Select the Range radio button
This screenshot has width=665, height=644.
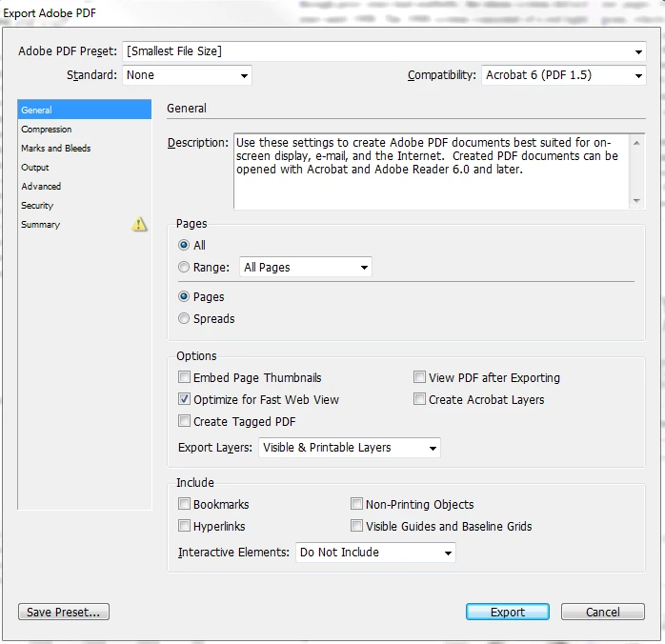click(184, 267)
